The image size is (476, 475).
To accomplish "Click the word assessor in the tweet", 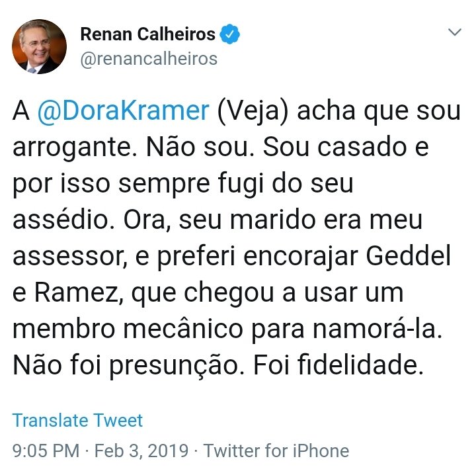I will (x=70, y=257).
